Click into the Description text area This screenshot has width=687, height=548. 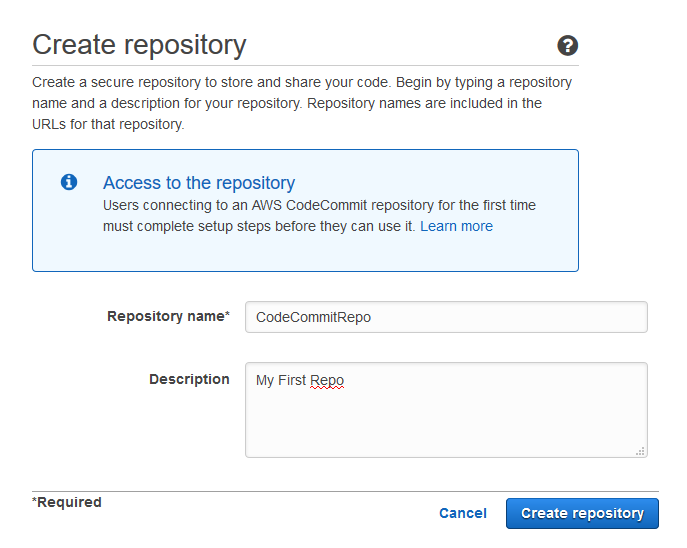click(446, 410)
